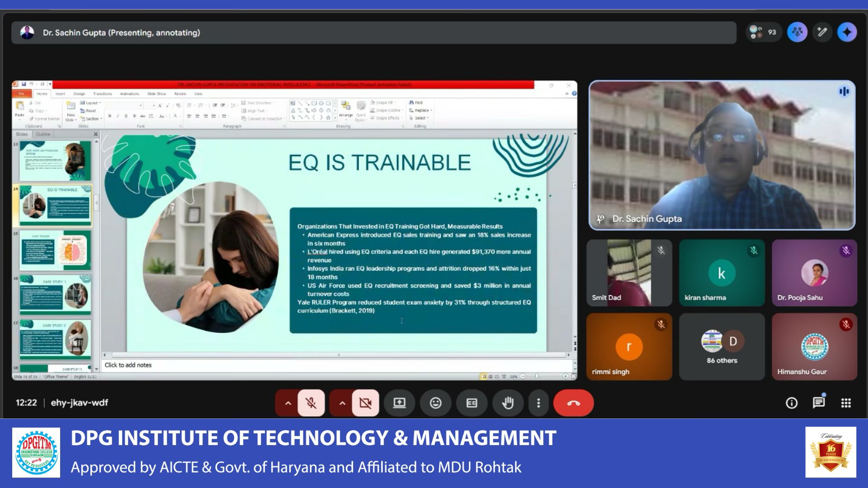The height and width of the screenshot is (488, 868).
Task: Open the three-dot more options menu
Action: point(538,403)
